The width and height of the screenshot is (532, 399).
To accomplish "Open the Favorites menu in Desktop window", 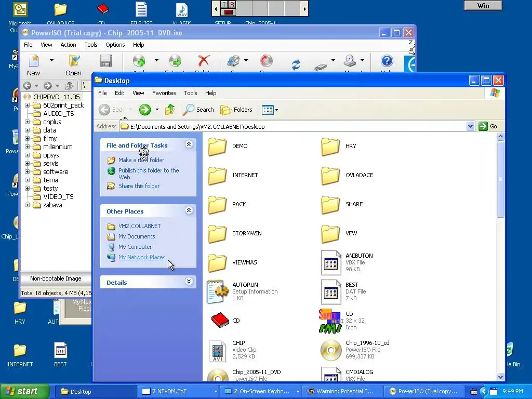I will coord(164,93).
